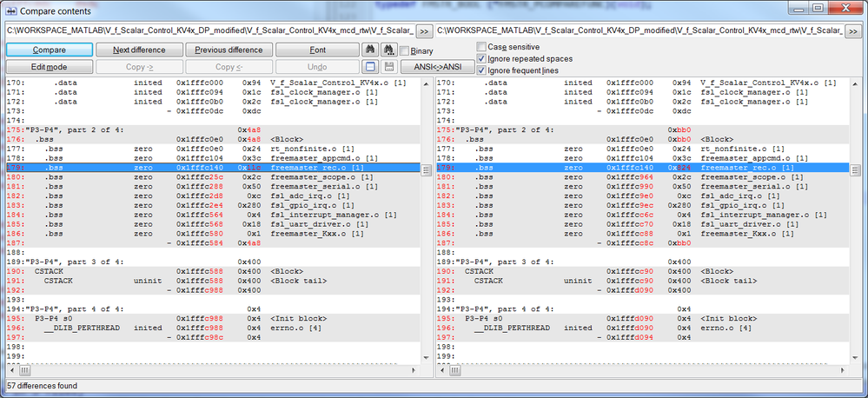This screenshot has width=868, height=398.
Task: Click the left pane scroll up arrow
Action: (426, 83)
